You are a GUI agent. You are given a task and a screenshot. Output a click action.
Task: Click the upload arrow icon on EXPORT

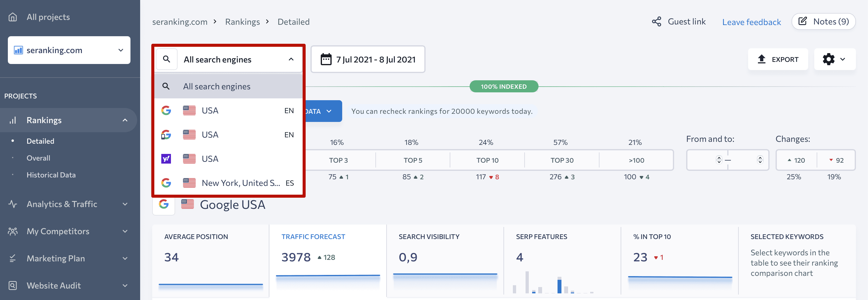point(761,59)
